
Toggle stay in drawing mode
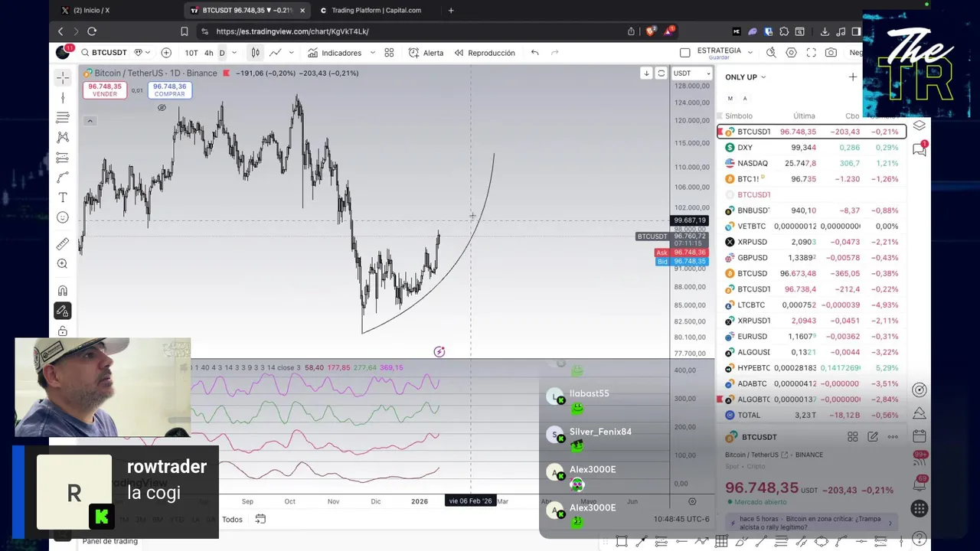point(63,311)
